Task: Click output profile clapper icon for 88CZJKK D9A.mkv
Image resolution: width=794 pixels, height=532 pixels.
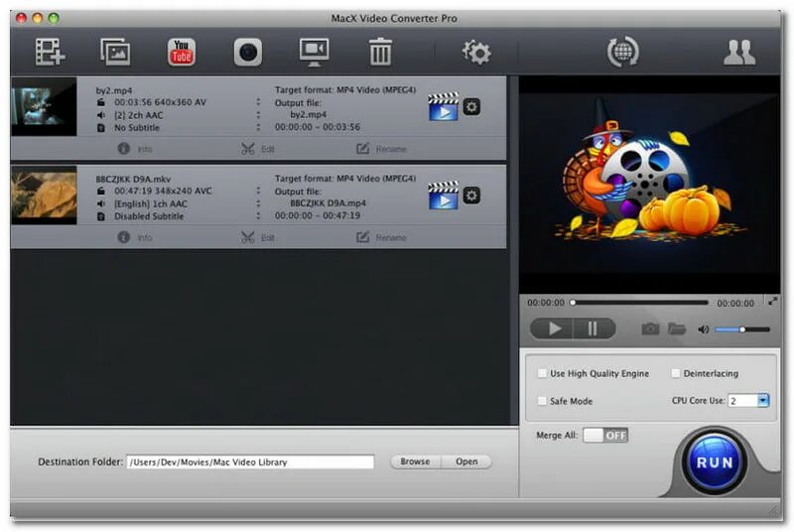Action: (443, 196)
